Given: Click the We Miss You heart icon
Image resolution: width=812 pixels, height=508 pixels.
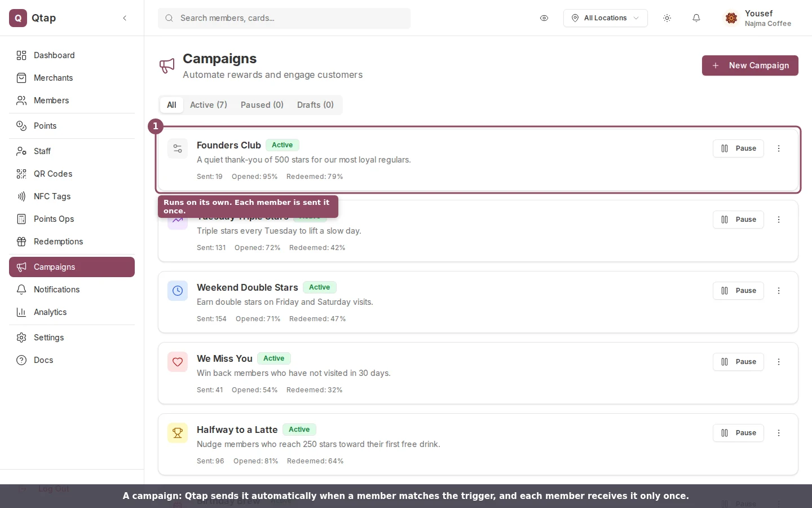Looking at the screenshot, I should (178, 362).
